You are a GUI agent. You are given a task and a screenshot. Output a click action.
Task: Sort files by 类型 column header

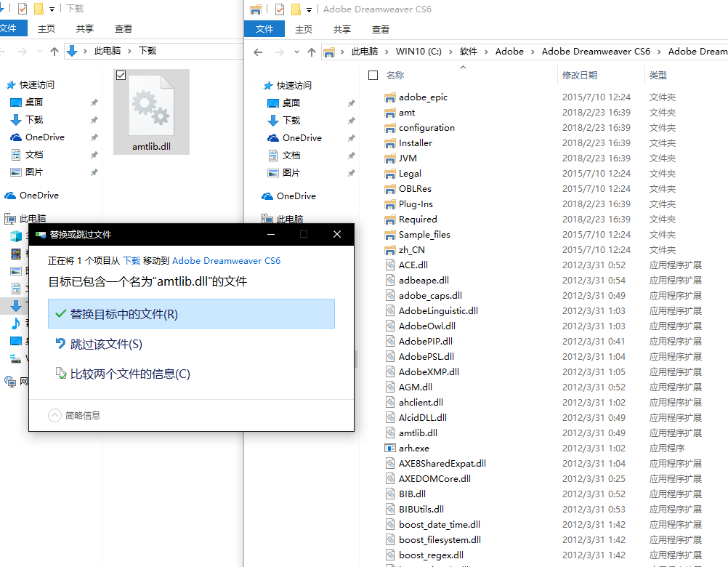658,75
